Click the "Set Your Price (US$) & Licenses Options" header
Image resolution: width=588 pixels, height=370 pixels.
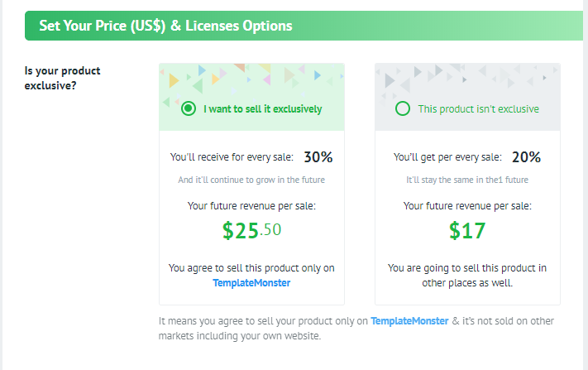coord(165,26)
